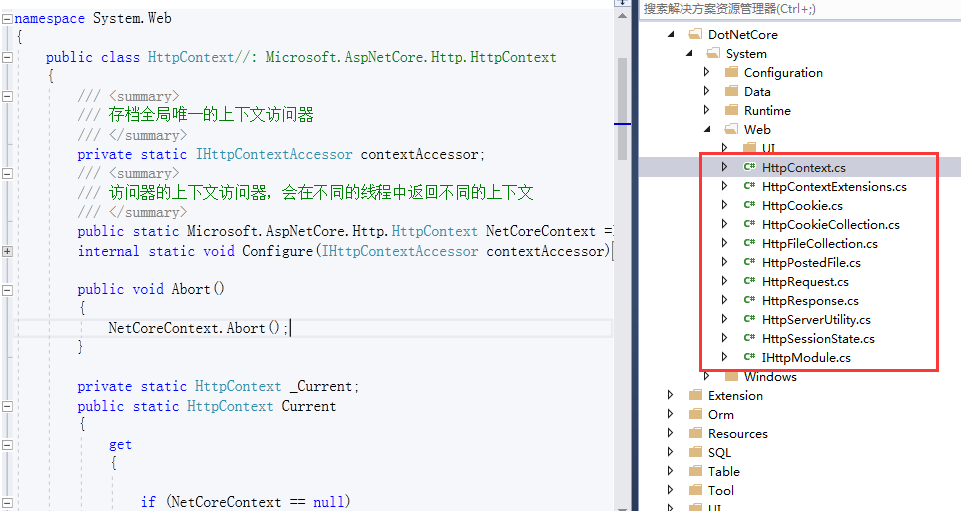Click the Windows folder icon

[x=731, y=376]
